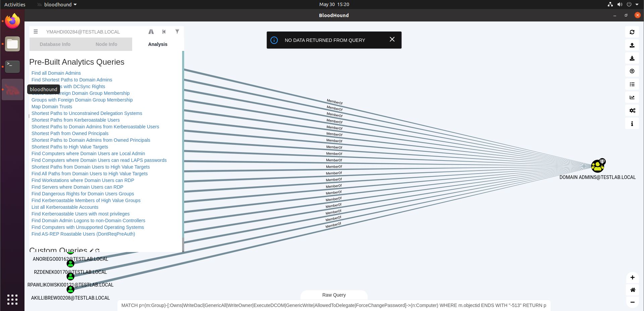Open the edge filter funnel icon
The image size is (644, 311).
(x=177, y=32)
